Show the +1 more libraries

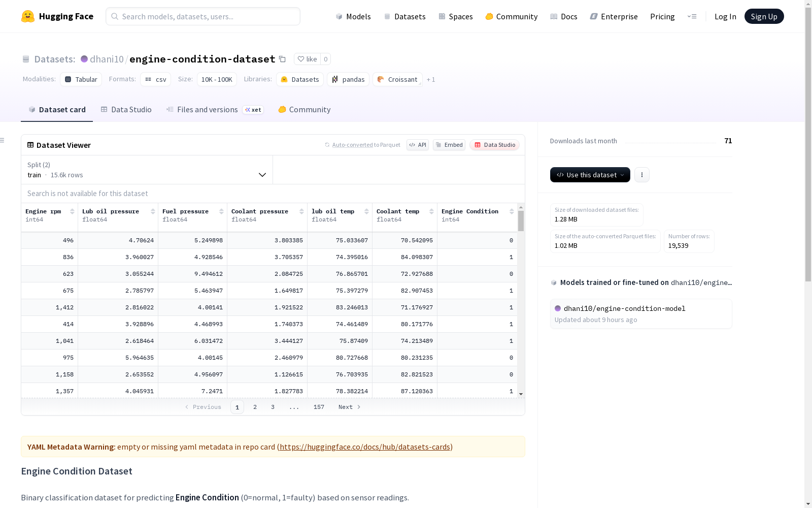(x=431, y=79)
